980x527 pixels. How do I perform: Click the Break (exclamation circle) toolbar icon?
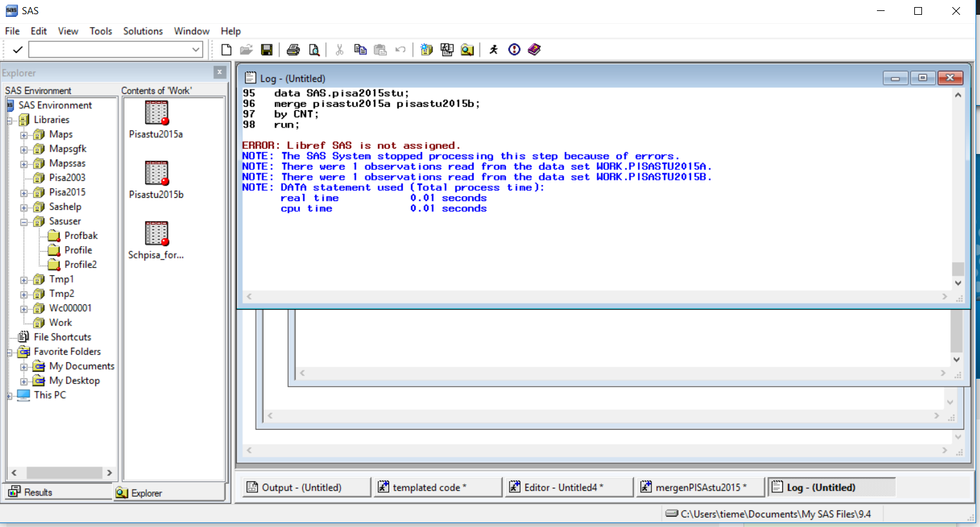tap(514, 50)
